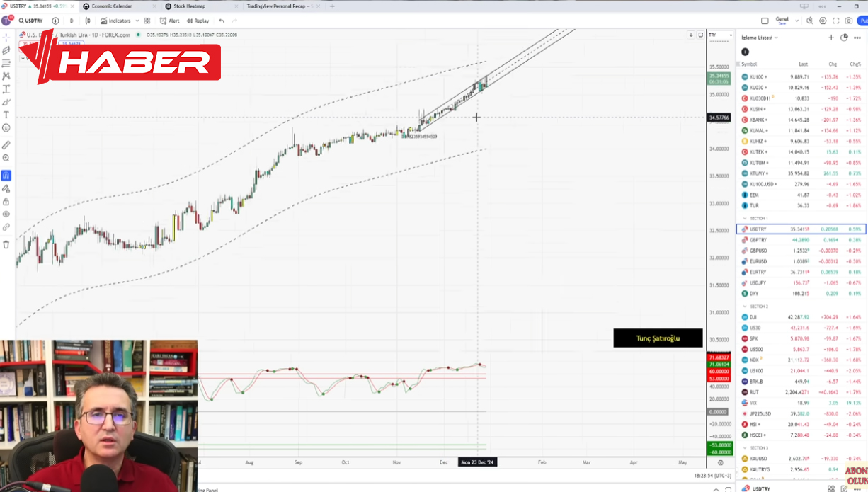Select the ruler measure tool
868x492 pixels.
pyautogui.click(x=6, y=145)
